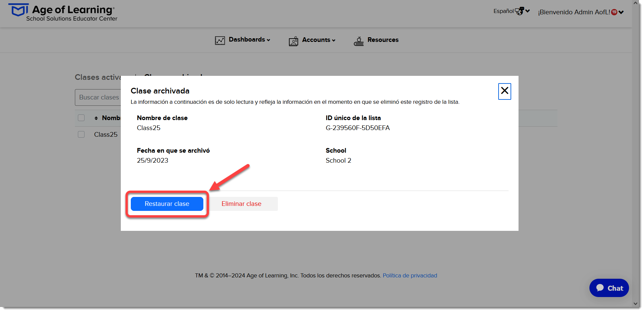Open the Resources menu item
The width and height of the screenshot is (644, 312).
(x=383, y=40)
